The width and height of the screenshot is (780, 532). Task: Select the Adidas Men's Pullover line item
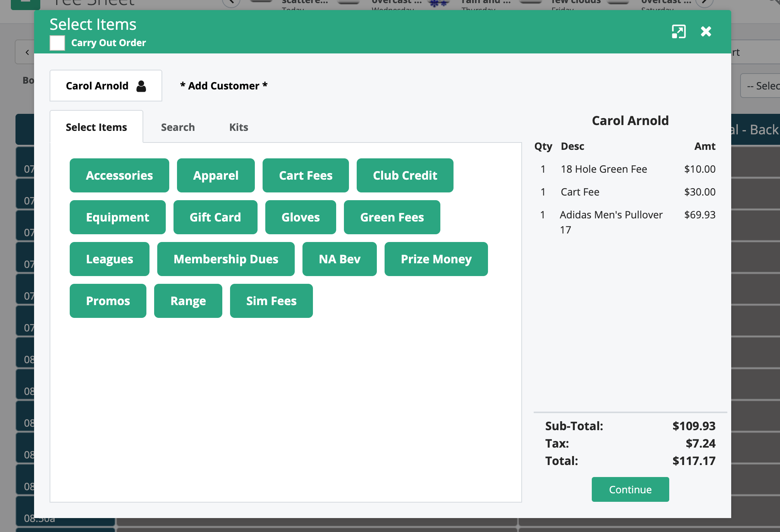click(x=611, y=222)
